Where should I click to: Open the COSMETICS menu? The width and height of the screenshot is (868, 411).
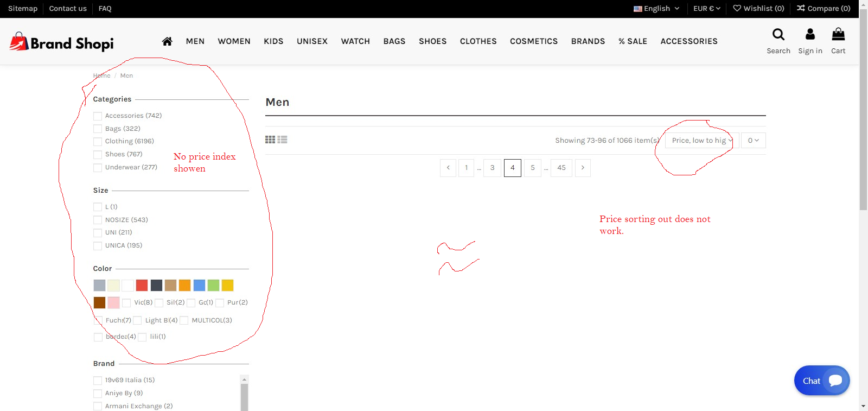tap(534, 41)
